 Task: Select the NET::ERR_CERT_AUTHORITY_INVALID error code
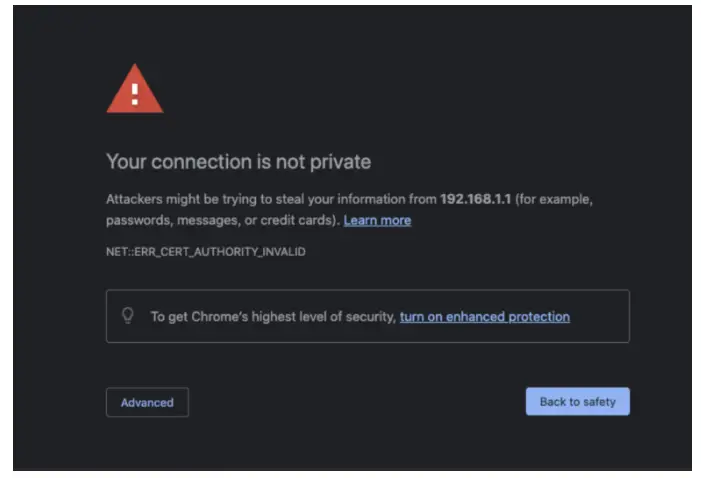(x=205, y=252)
